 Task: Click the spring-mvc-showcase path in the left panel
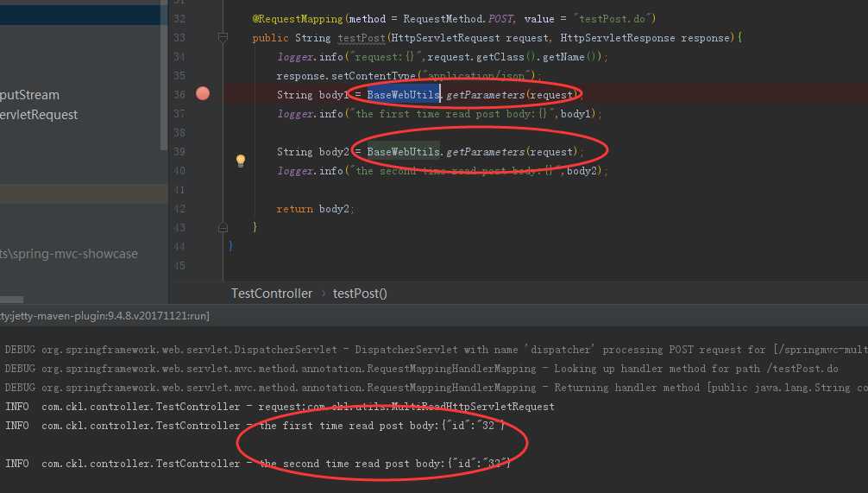point(69,254)
